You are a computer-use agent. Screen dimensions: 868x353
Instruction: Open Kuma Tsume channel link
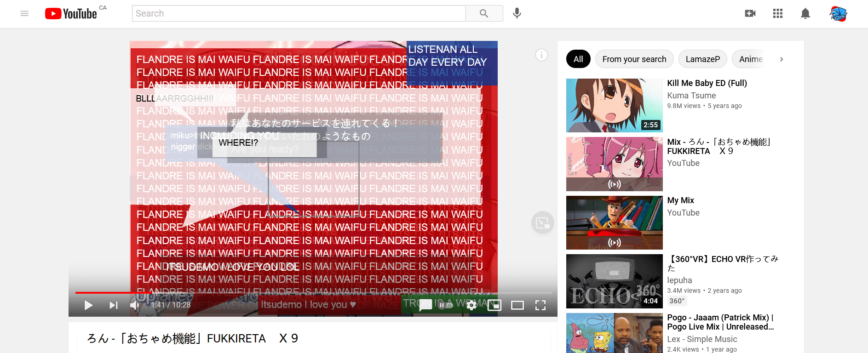(x=691, y=96)
